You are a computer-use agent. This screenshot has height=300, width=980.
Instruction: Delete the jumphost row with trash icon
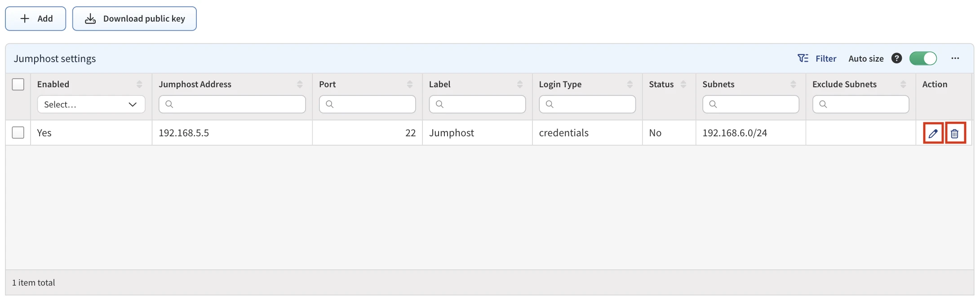coord(955,133)
